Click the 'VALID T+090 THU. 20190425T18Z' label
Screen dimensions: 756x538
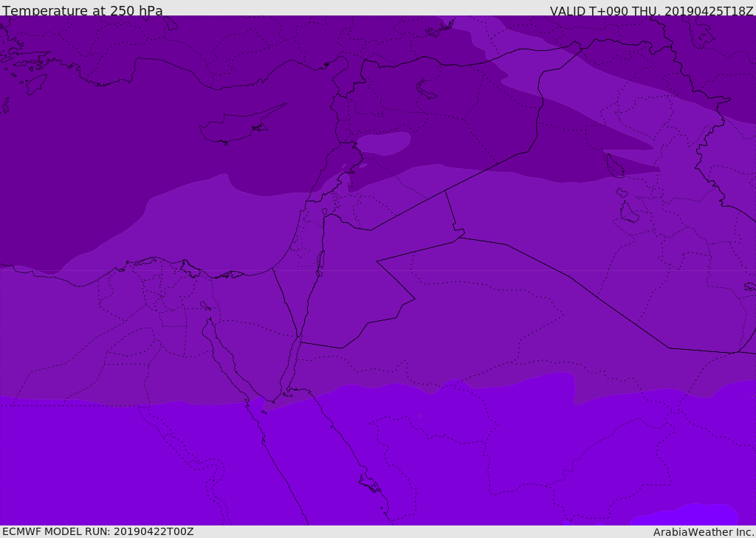pos(651,10)
